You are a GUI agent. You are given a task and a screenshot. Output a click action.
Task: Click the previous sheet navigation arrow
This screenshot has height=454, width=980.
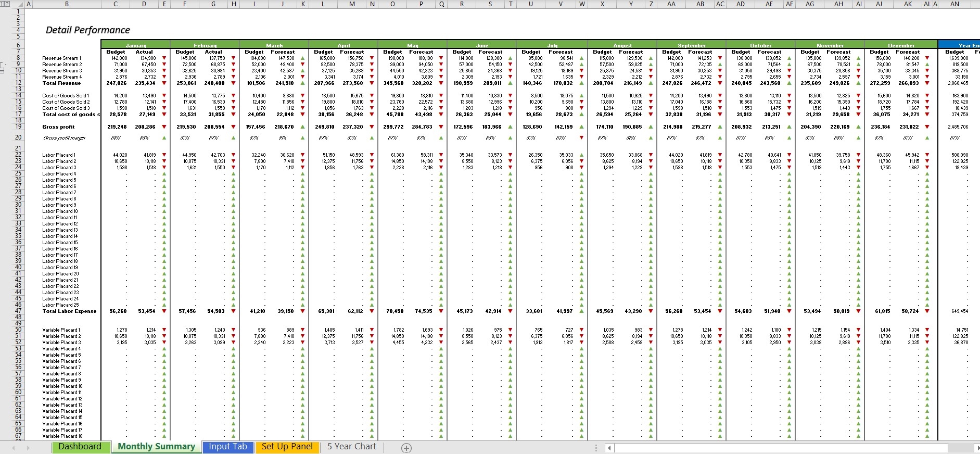tap(14, 448)
